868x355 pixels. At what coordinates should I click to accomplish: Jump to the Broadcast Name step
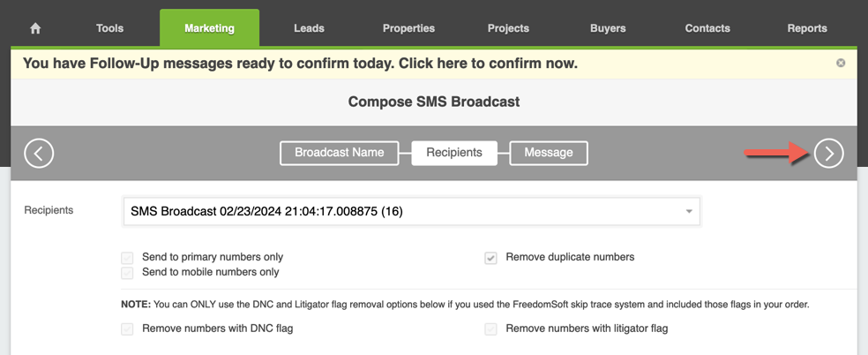[340, 153]
